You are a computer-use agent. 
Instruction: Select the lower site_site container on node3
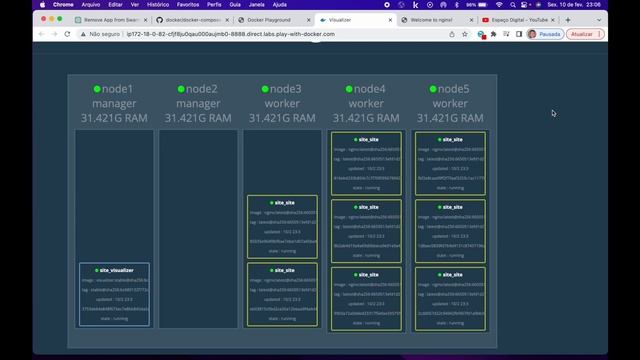282,294
